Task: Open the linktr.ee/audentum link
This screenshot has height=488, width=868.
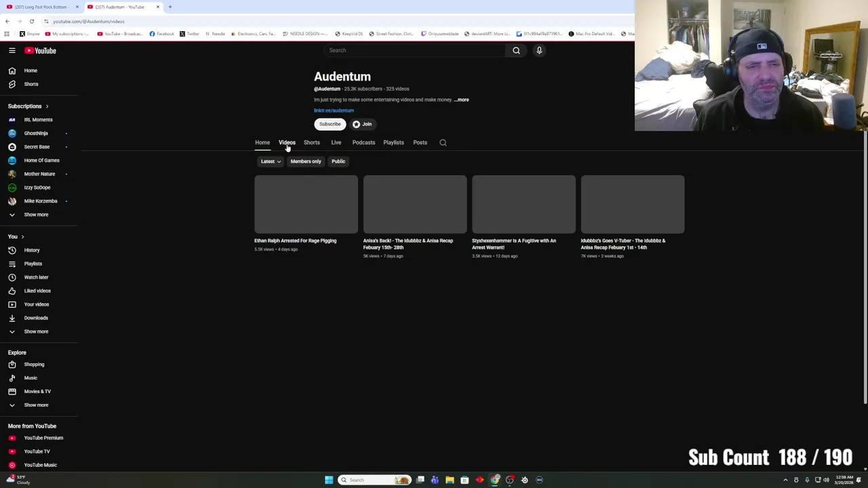Action: coord(334,110)
